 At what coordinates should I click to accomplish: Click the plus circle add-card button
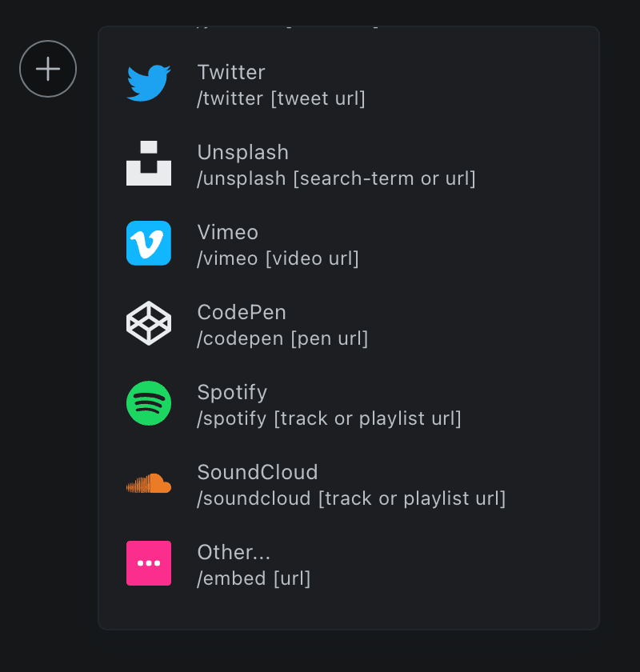pyautogui.click(x=48, y=69)
